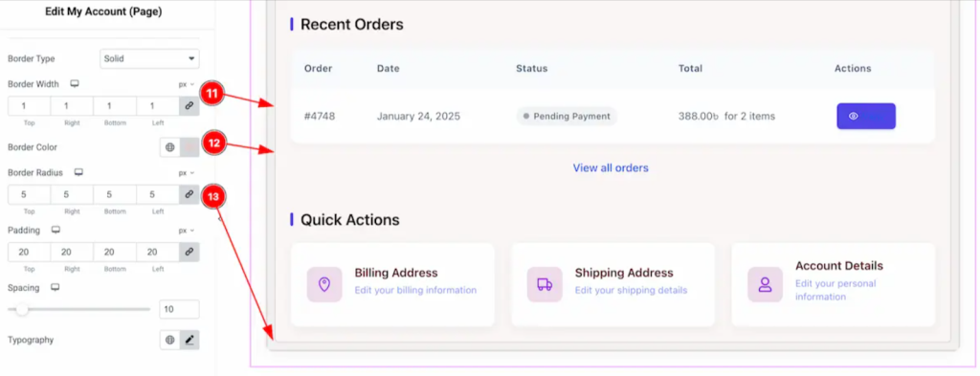
Task: Open the Typography global fonts globe icon
Action: pos(170,340)
